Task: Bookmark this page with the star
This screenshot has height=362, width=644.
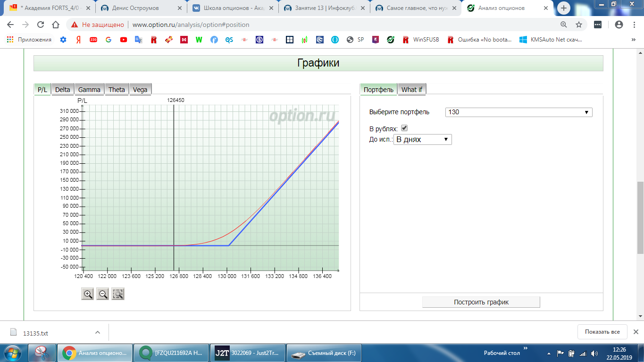Action: coord(579,25)
